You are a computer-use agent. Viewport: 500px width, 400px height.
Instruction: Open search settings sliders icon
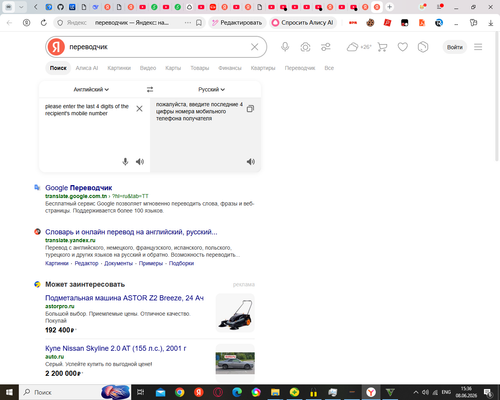coord(326,47)
